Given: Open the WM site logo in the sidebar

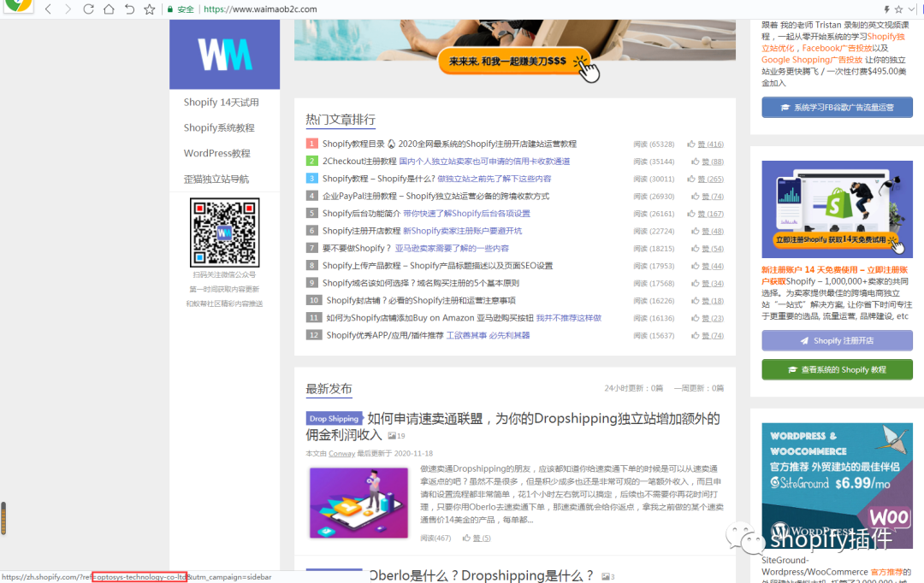Looking at the screenshot, I should tap(224, 53).
